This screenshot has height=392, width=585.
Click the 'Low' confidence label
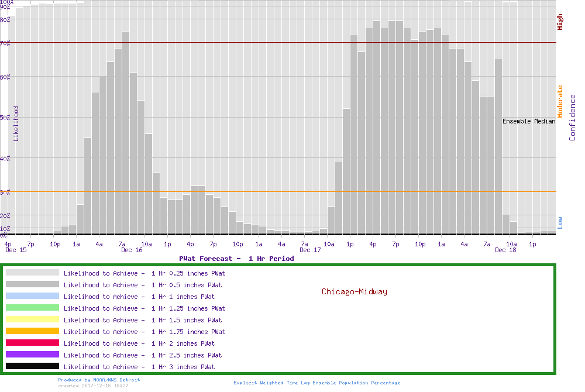coord(560,223)
